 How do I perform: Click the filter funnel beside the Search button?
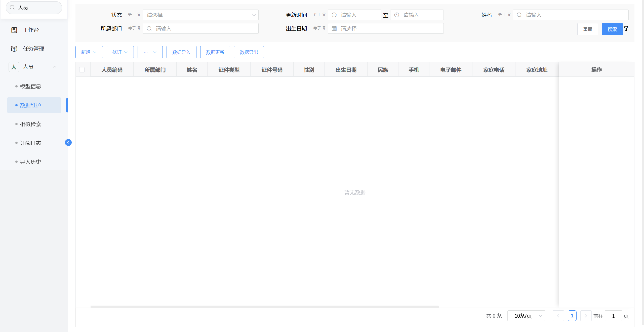pos(626,29)
